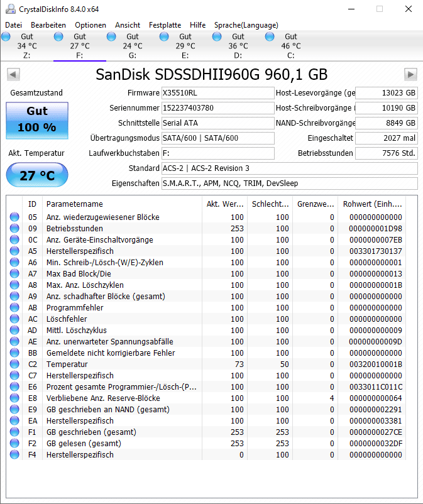The image size is (423, 504).
Task: Select drive C: status orb
Action: tap(270, 37)
